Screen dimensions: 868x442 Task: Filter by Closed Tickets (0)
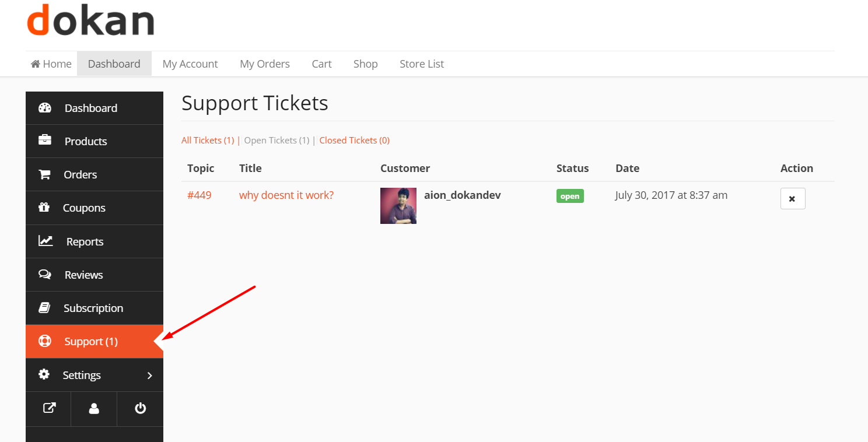354,141
